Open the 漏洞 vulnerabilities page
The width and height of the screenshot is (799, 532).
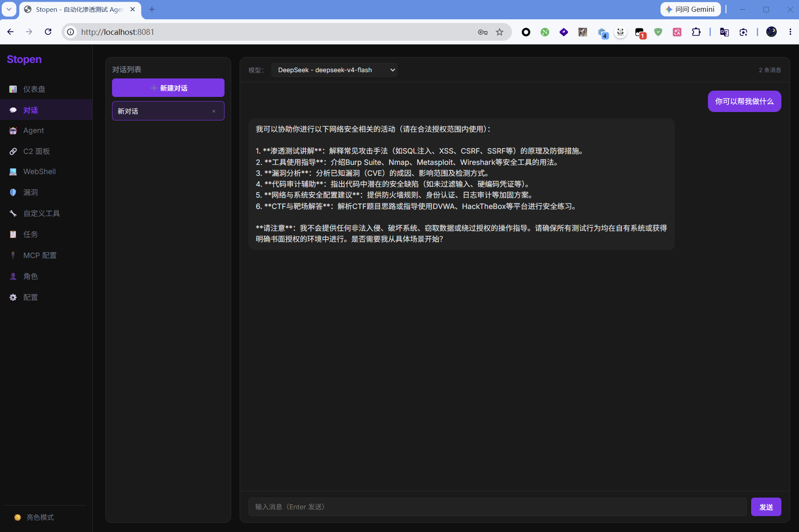pos(46,193)
